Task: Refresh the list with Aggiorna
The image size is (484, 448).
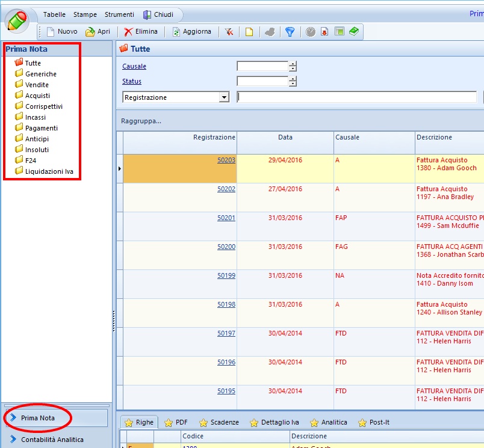Action: click(192, 32)
